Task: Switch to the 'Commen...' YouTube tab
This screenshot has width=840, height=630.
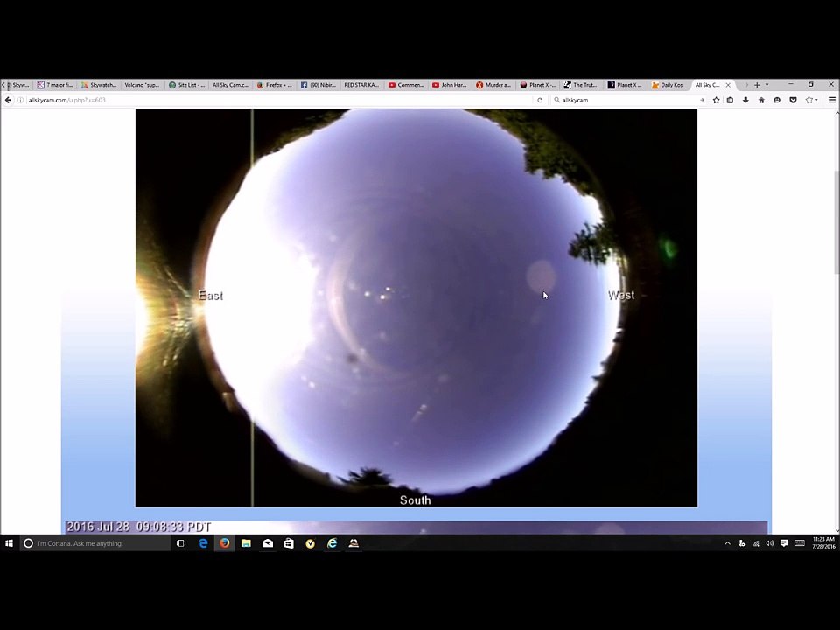Action: pos(406,85)
